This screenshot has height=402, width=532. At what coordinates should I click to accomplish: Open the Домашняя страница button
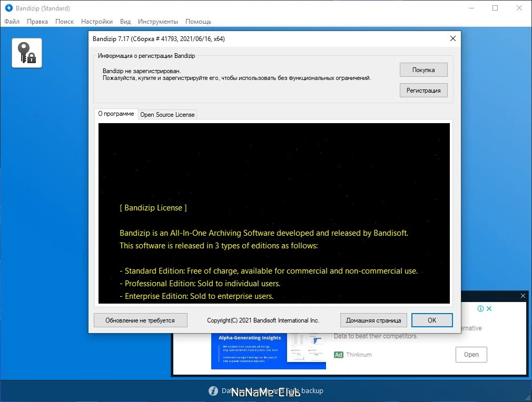coord(373,320)
